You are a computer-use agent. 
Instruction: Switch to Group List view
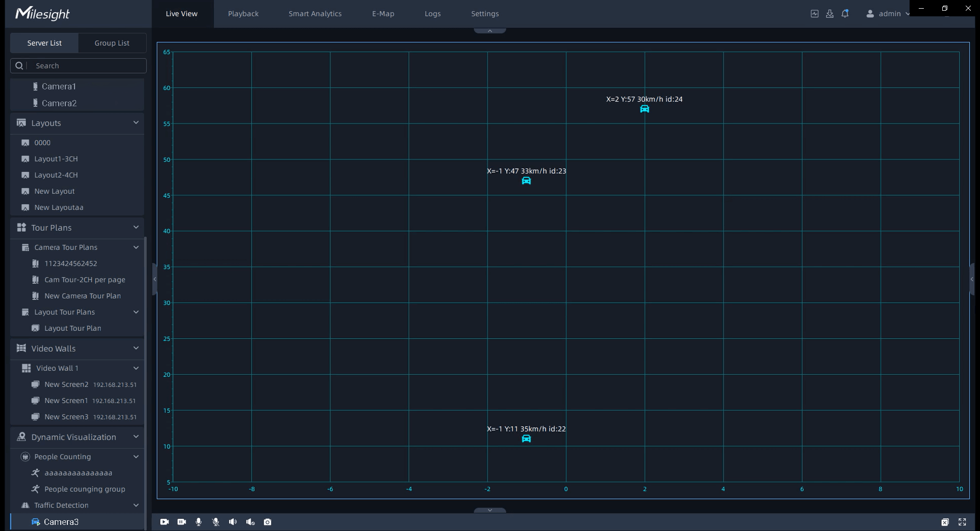click(x=112, y=43)
